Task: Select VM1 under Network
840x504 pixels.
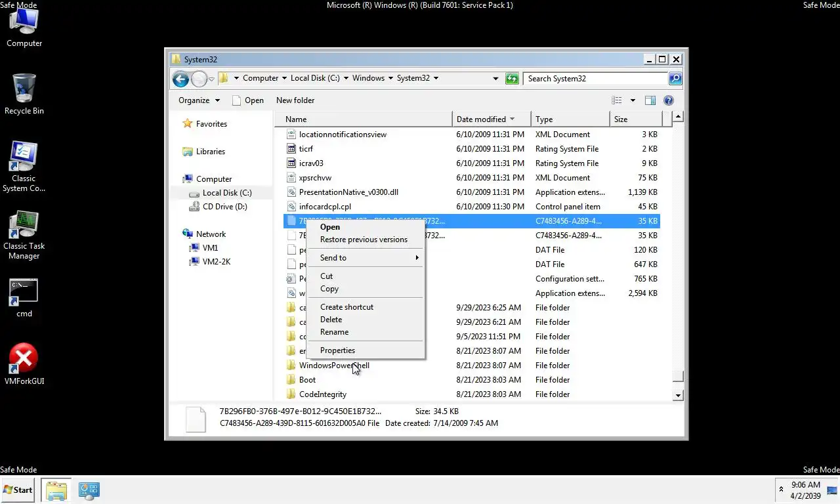Action: tap(203, 248)
